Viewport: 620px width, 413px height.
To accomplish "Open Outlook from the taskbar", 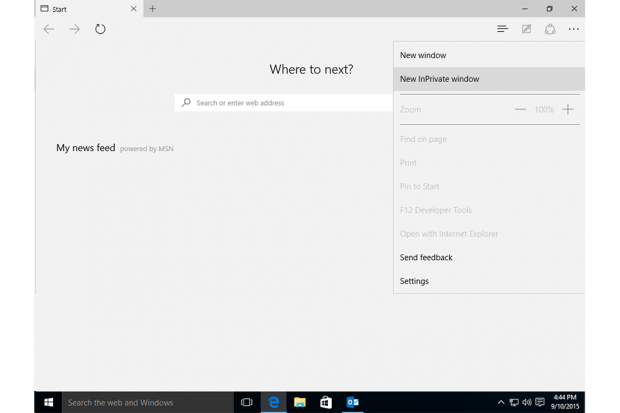I will [353, 402].
